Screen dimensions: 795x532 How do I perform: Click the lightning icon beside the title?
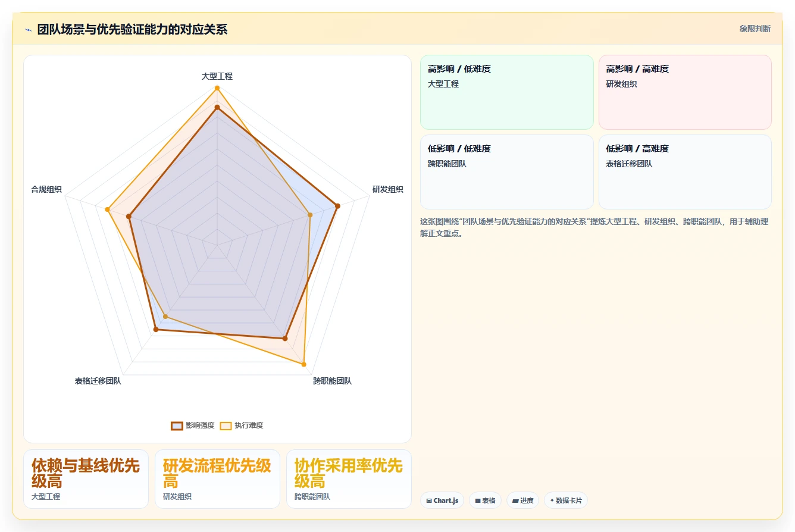28,30
